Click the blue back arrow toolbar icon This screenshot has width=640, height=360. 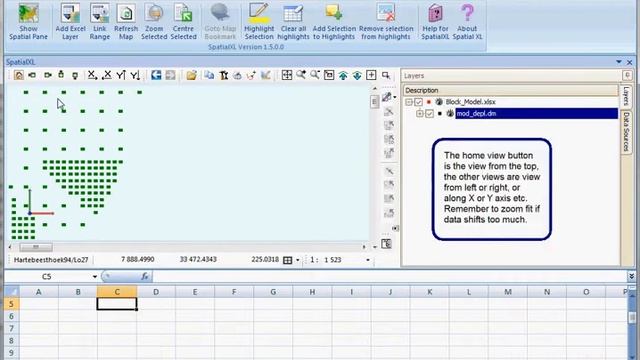point(156,75)
